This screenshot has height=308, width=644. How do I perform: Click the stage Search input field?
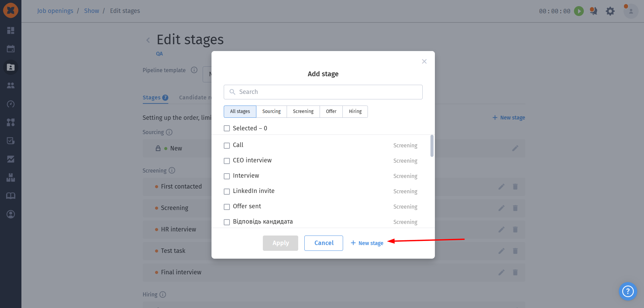[x=323, y=92]
